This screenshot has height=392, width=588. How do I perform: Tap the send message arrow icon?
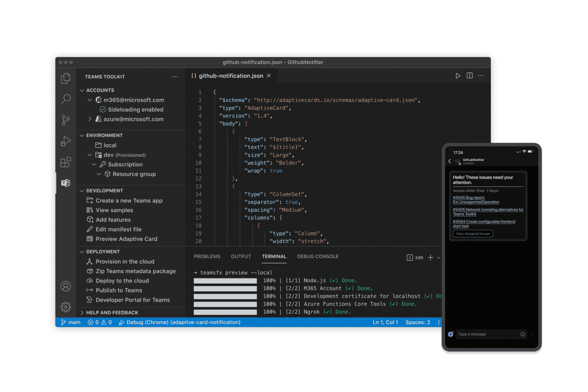(532, 334)
